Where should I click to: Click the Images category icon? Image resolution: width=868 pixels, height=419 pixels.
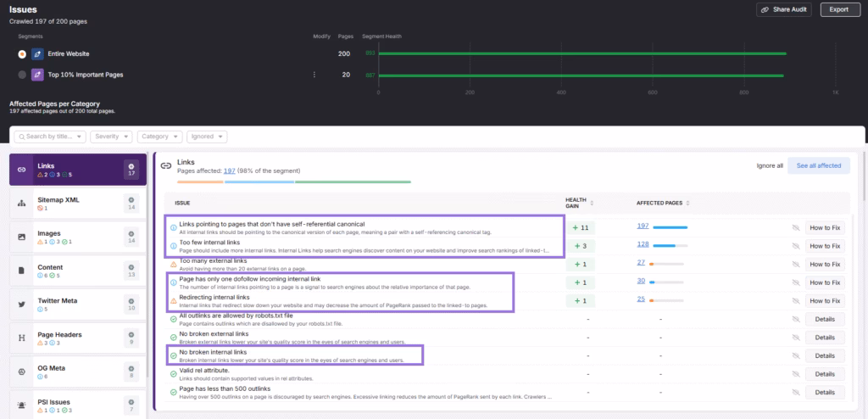pos(21,234)
